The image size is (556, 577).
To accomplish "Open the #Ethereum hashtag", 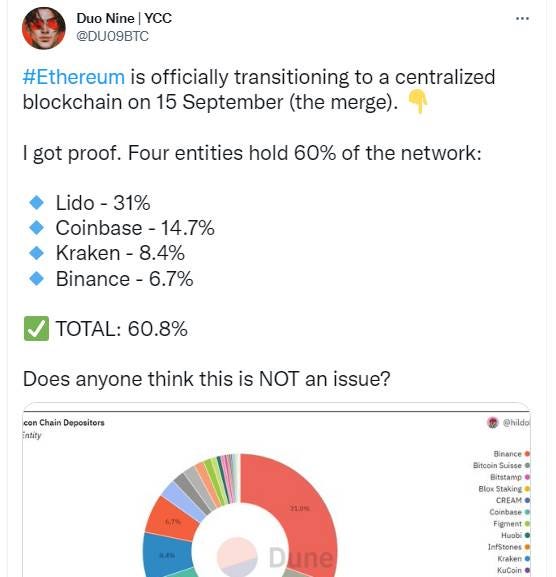I will coord(74,77).
